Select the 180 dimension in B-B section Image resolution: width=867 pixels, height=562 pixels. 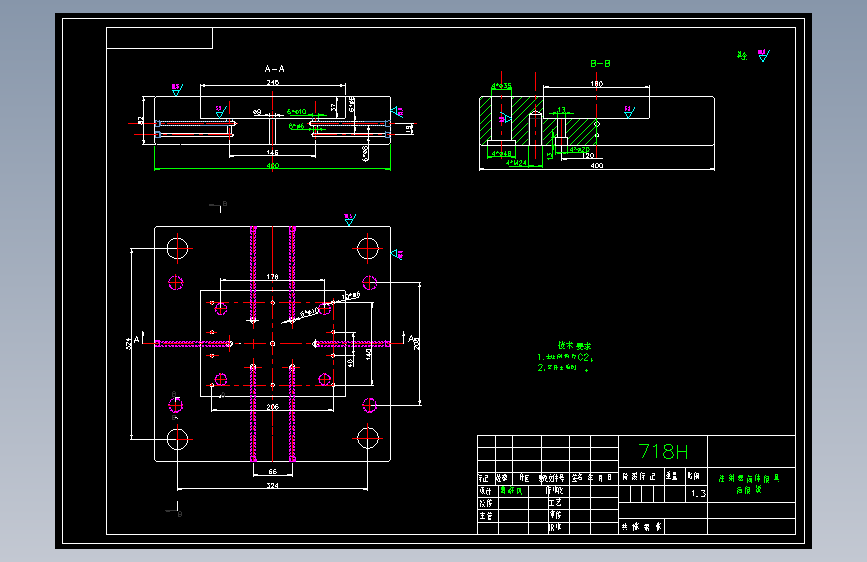597,84
